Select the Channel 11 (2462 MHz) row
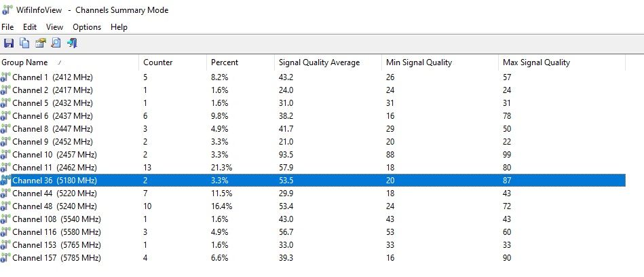This screenshot has height=277, width=644. [x=53, y=168]
